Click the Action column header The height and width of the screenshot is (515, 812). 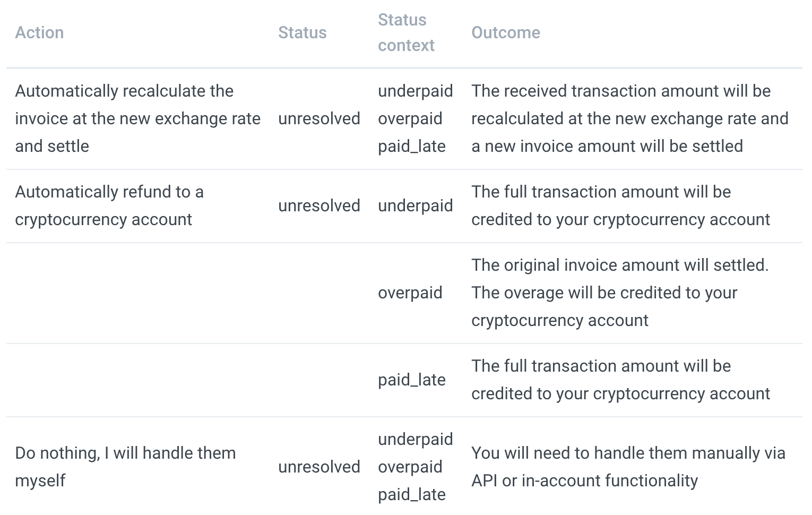pos(39,32)
